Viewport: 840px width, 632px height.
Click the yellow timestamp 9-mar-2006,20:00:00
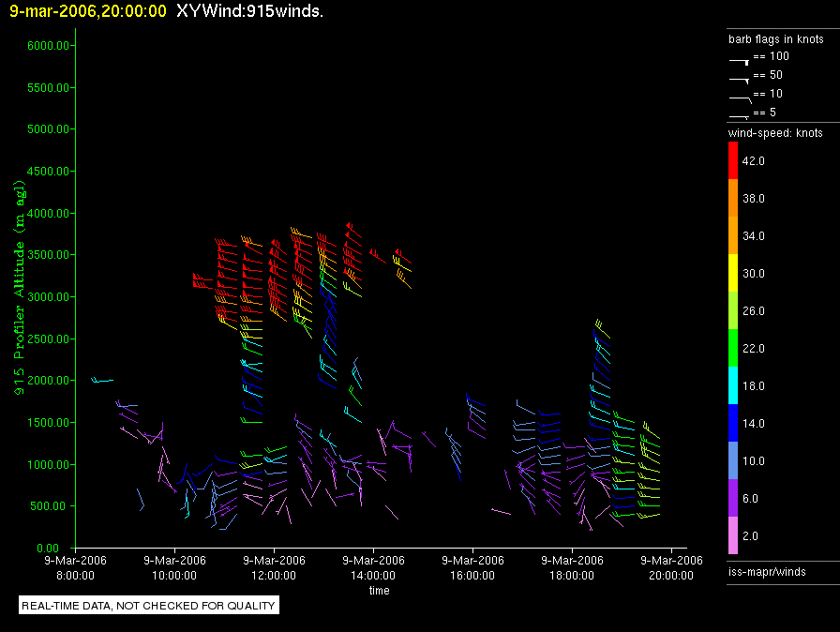coord(87,11)
